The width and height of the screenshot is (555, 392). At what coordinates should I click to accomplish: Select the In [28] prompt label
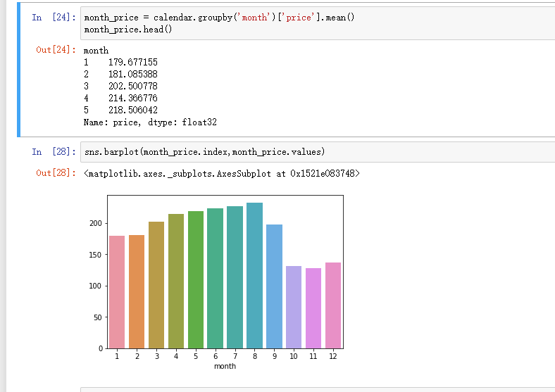point(54,152)
